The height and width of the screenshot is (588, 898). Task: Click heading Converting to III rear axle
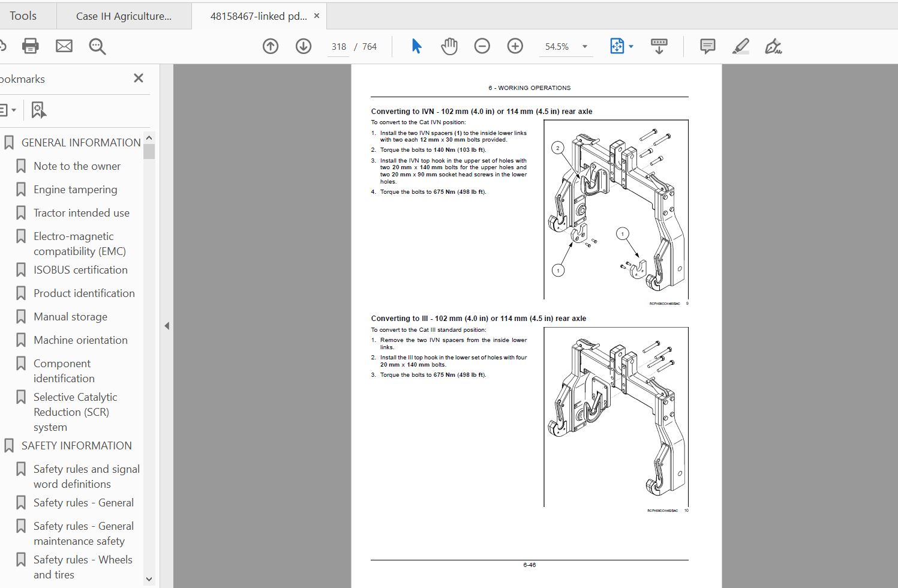tap(479, 319)
